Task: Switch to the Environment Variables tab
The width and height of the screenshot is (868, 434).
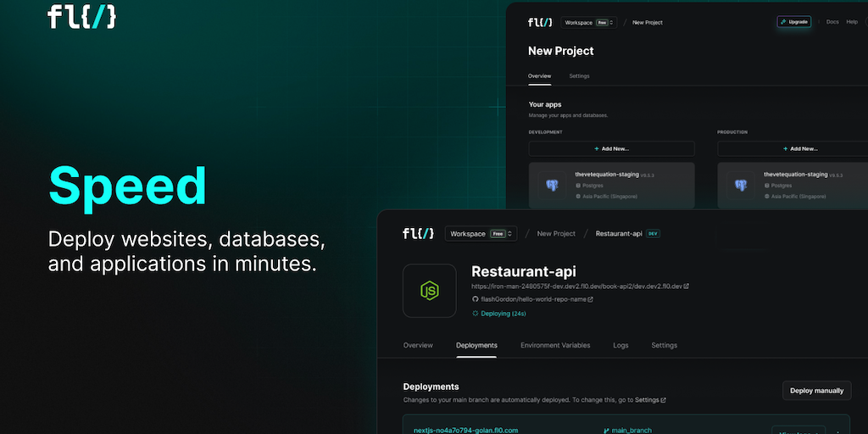Action: [555, 345]
